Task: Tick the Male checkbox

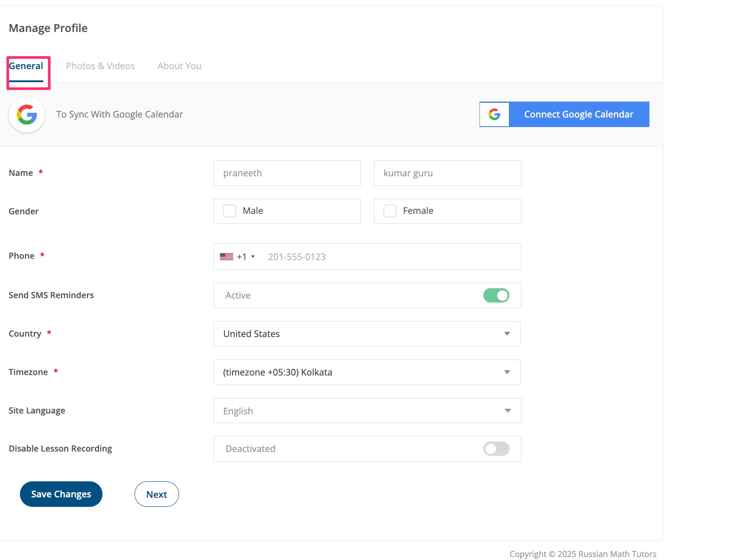Action: coord(230,211)
